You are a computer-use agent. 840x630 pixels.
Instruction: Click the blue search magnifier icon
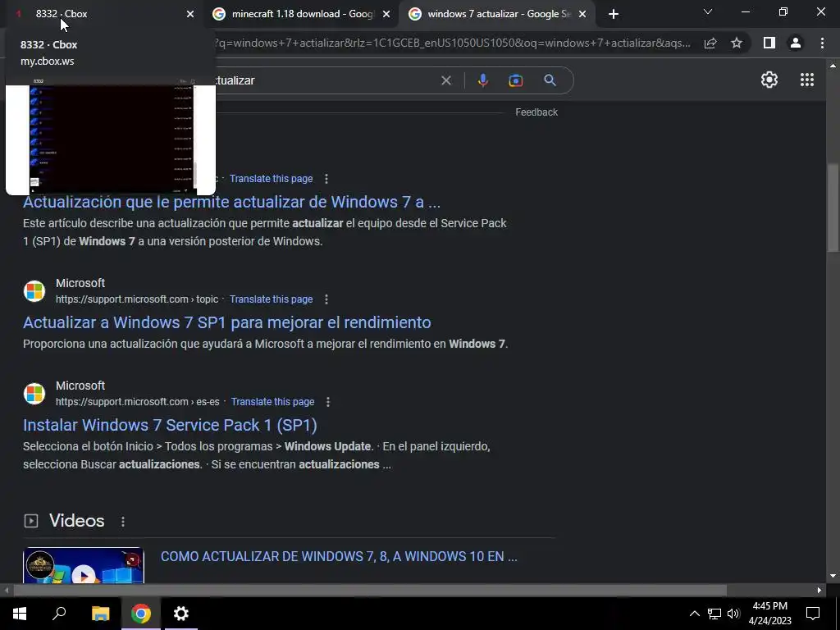(550, 80)
